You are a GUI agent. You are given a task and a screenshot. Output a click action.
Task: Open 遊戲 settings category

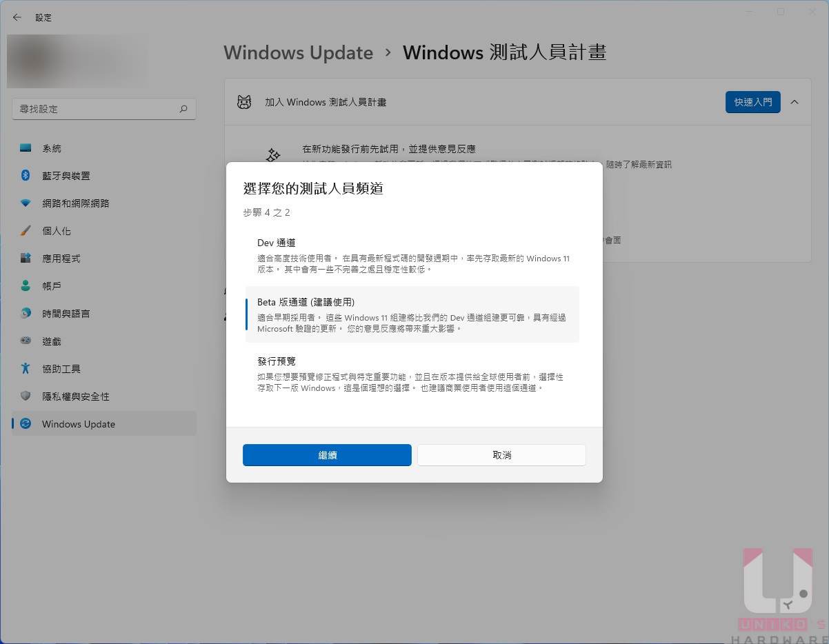[104, 341]
